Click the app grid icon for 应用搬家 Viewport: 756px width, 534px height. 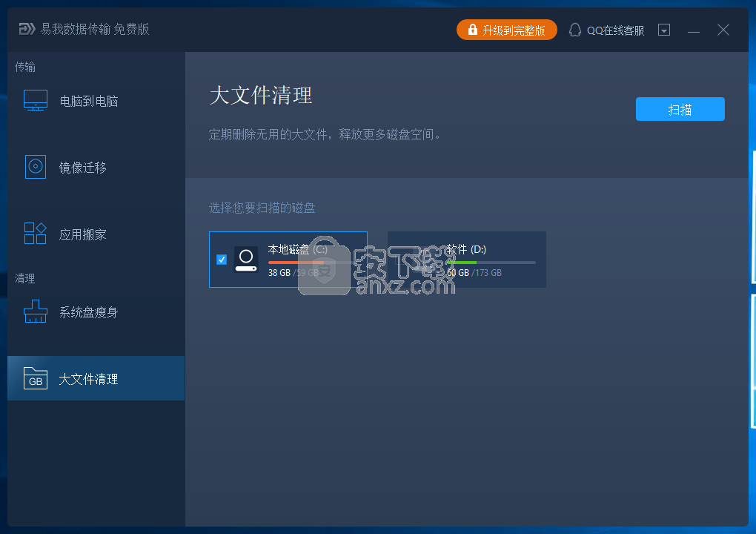[x=35, y=233]
